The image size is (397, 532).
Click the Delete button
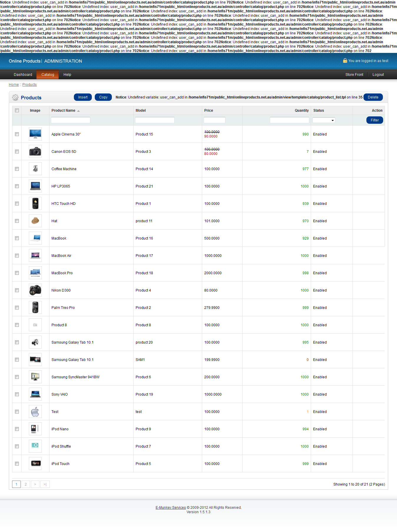pyautogui.click(x=373, y=97)
